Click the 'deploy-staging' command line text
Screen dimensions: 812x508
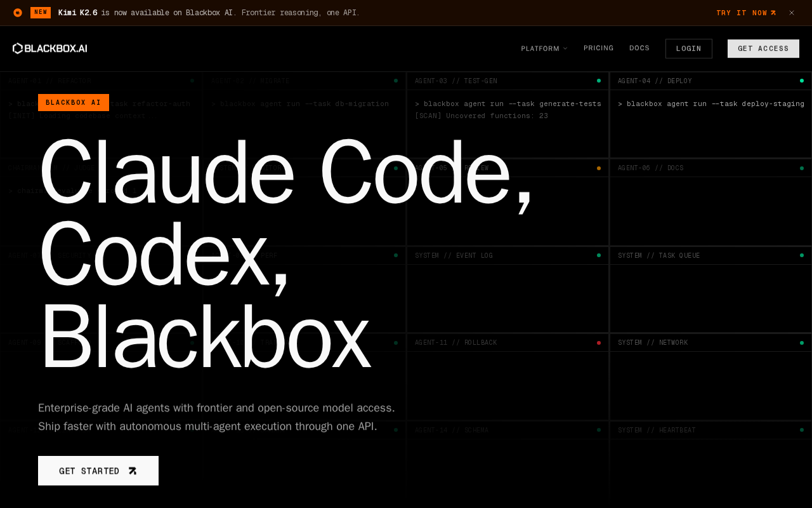coord(711,104)
